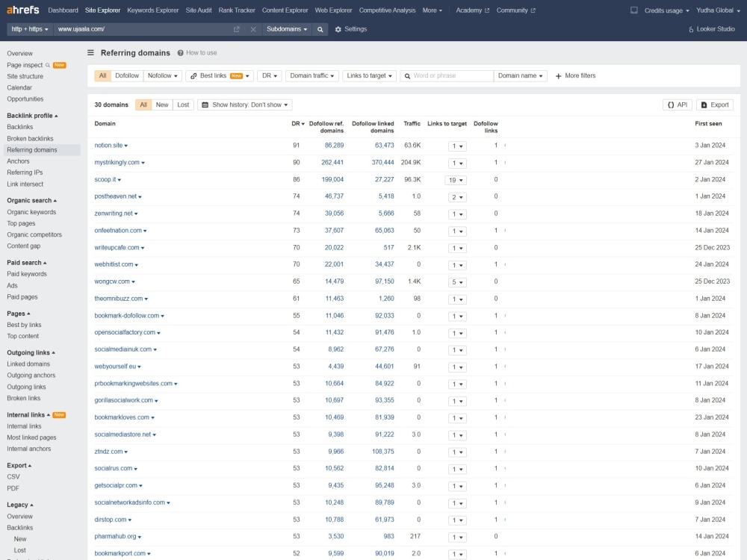Click the search magnifier button beside Subdomains
Viewport: 747px width, 560px height.
[x=320, y=30]
